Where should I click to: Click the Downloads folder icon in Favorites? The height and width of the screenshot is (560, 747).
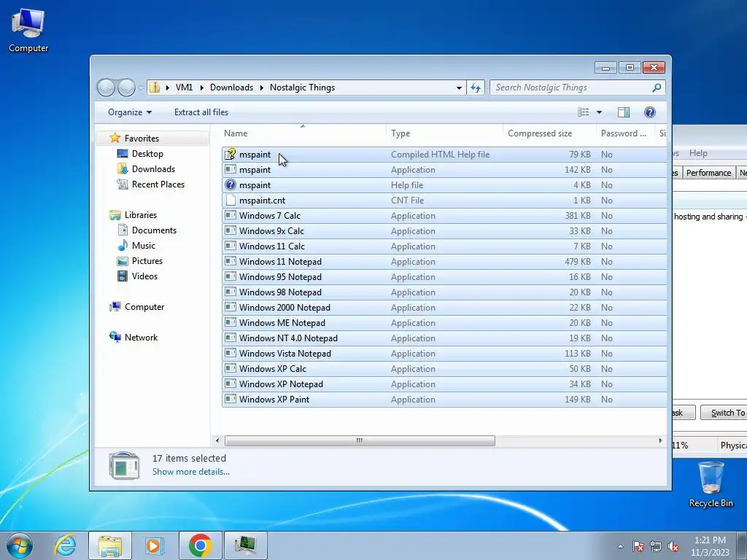pos(123,168)
